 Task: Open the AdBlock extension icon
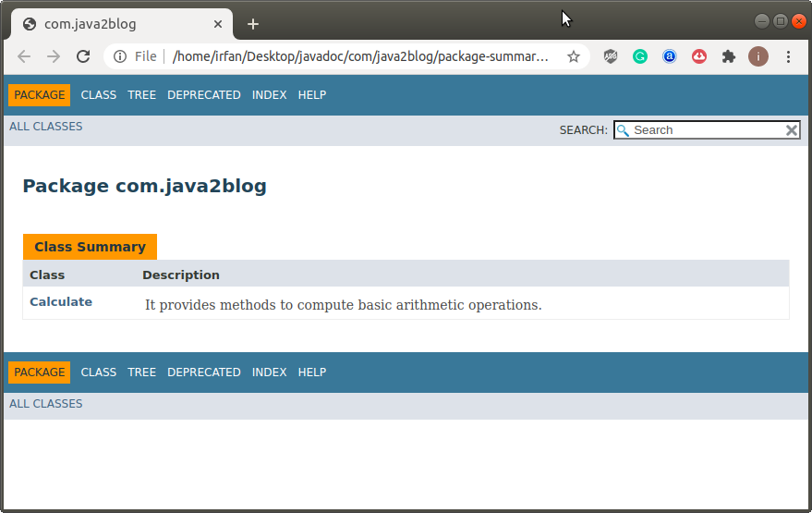(611, 56)
